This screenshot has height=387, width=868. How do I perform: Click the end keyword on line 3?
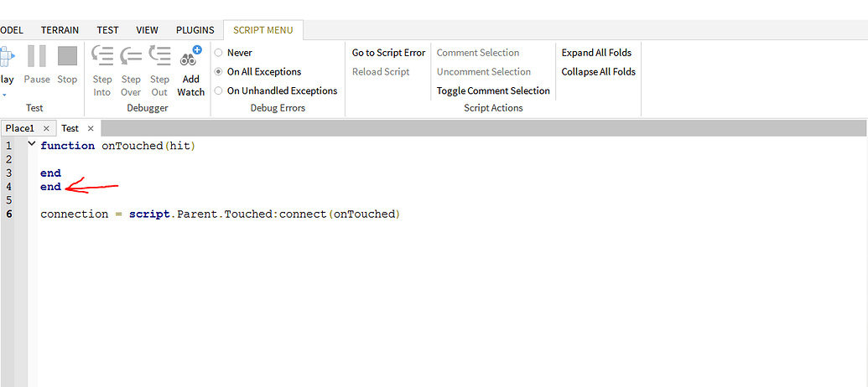50,173
